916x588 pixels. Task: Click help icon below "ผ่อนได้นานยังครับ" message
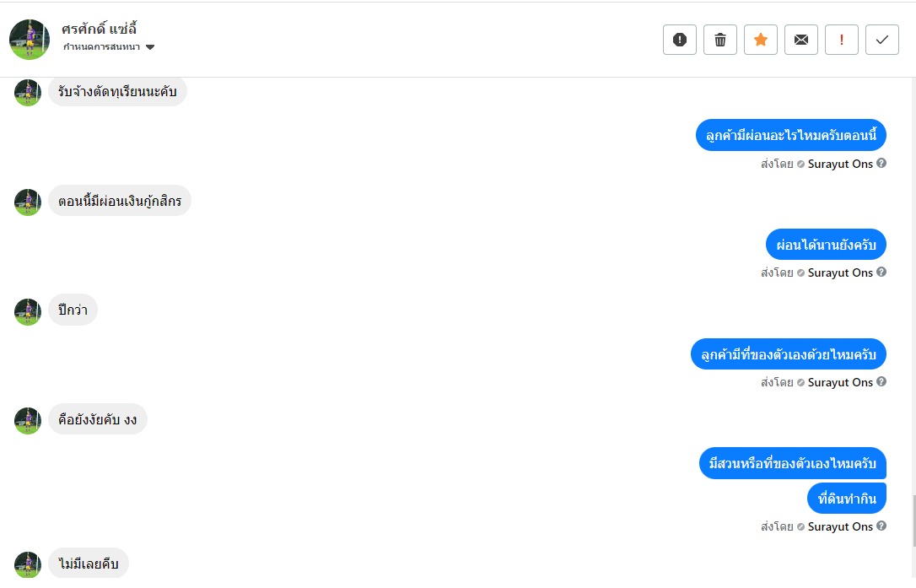point(881,272)
